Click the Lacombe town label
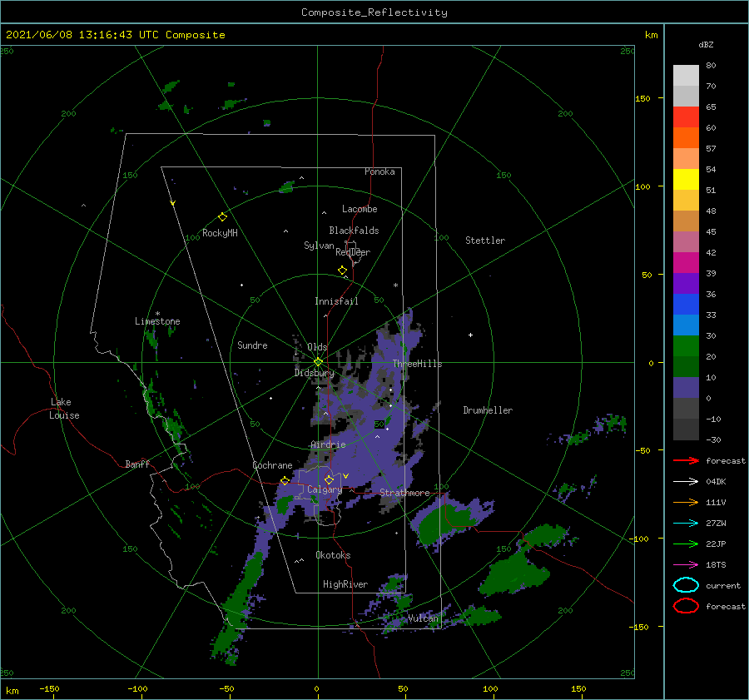 (x=360, y=209)
